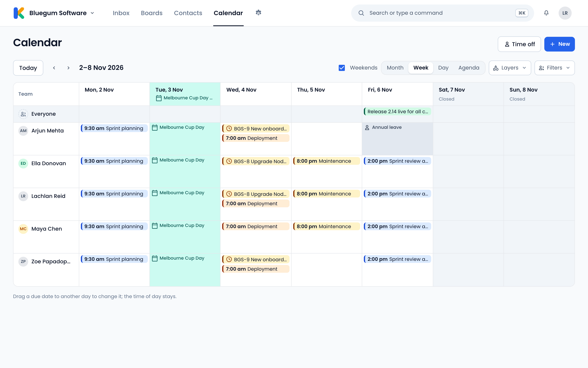588x368 pixels.
Task: Click the LR user avatar in header
Action: [x=565, y=13]
